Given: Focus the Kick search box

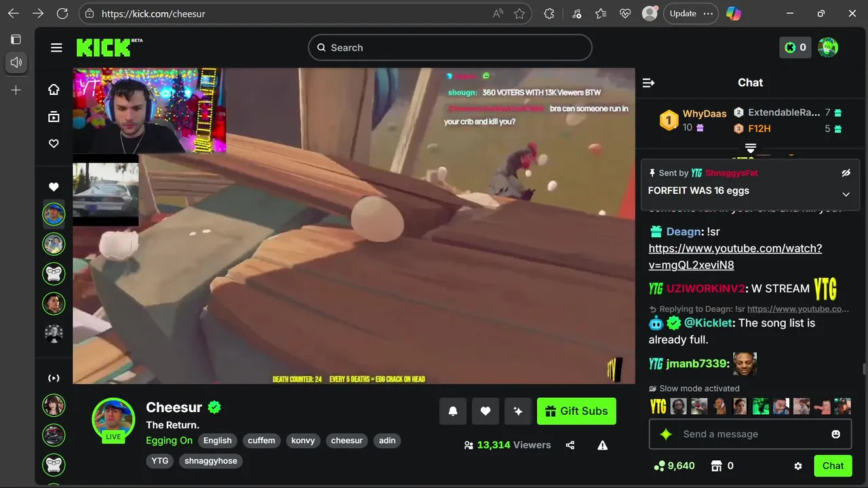Looking at the screenshot, I should [450, 47].
